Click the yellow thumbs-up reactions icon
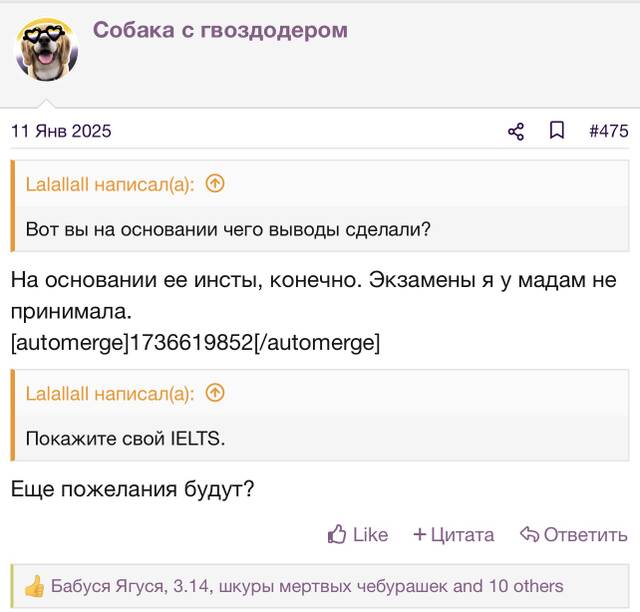The height and width of the screenshot is (612, 640). pyautogui.click(x=34, y=586)
